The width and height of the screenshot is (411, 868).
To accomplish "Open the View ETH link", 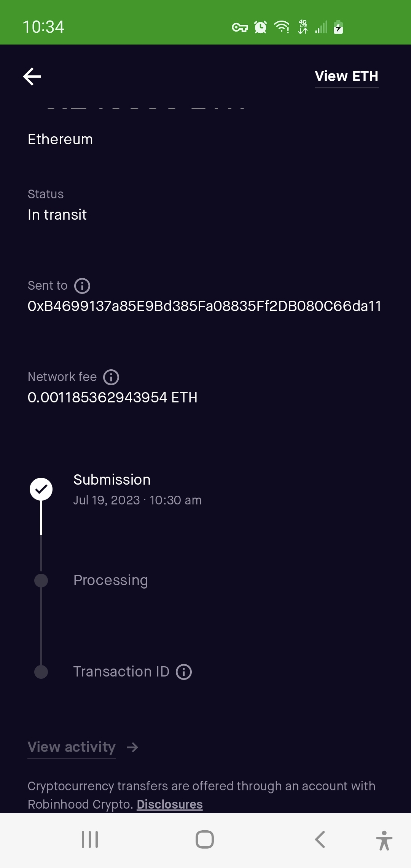I will pyautogui.click(x=346, y=77).
